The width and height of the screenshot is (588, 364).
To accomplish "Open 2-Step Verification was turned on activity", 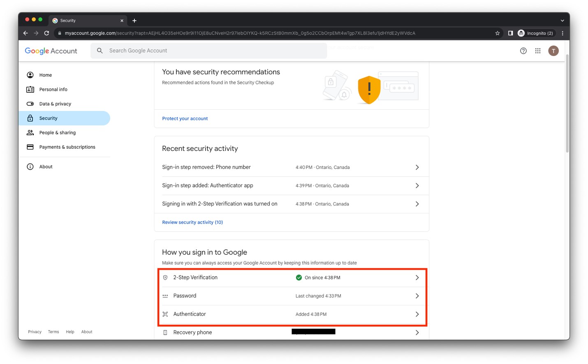I will pos(292,204).
